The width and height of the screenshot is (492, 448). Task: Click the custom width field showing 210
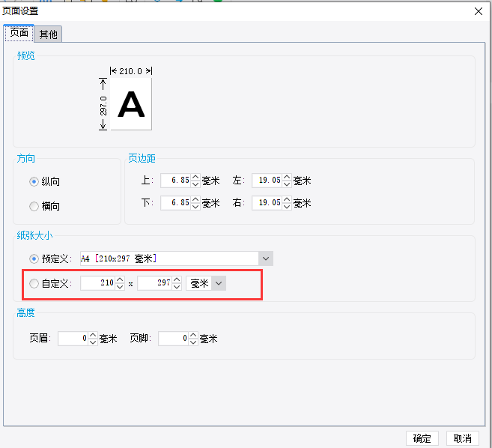(97, 283)
